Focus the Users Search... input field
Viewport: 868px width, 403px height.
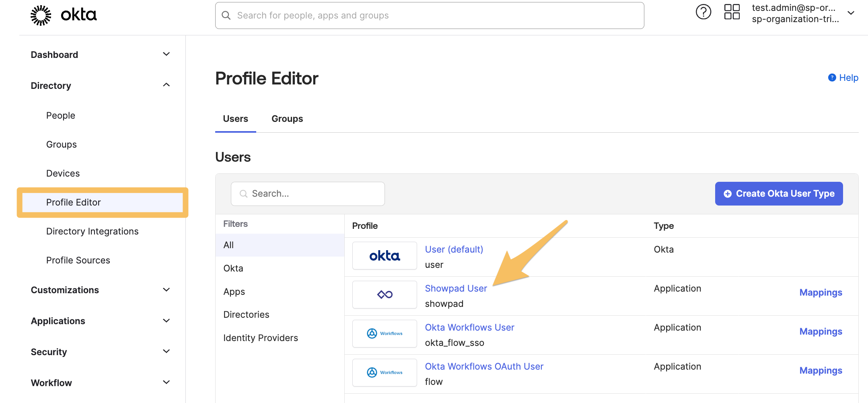pyautogui.click(x=308, y=194)
